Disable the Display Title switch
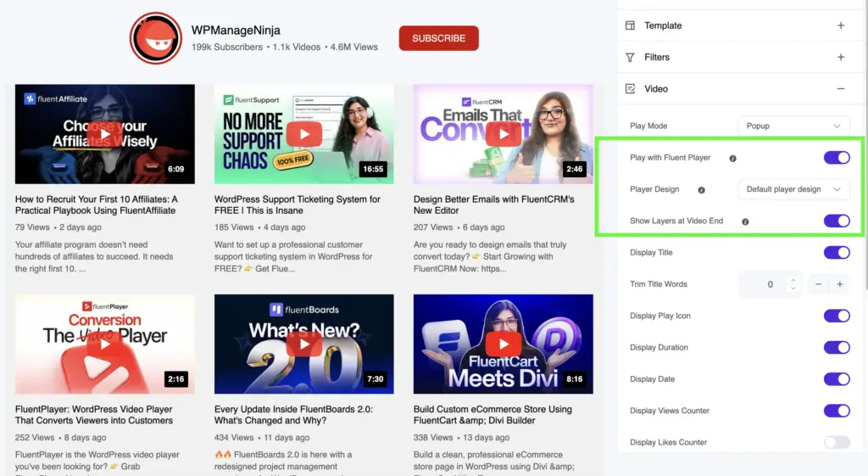 [837, 252]
